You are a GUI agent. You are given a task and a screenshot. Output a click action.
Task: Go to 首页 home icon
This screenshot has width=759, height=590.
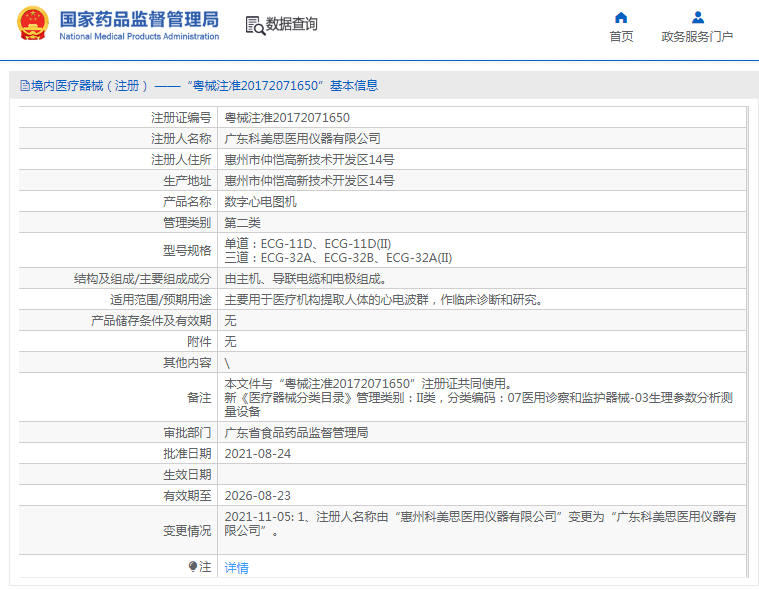click(x=621, y=18)
